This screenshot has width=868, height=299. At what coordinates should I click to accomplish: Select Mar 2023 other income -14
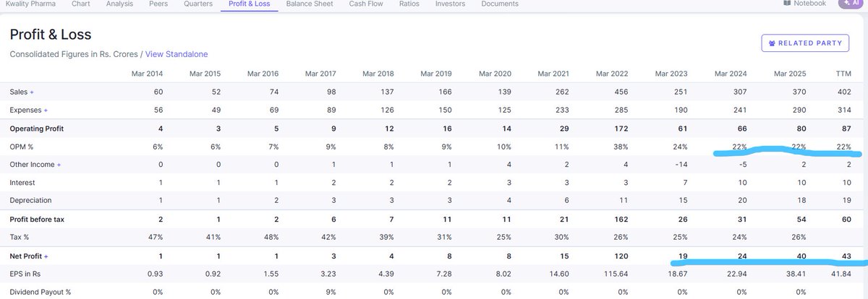[682, 165]
